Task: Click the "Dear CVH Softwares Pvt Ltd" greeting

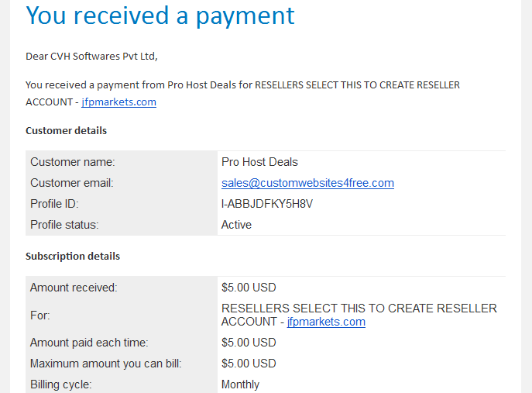Action: 91,56
